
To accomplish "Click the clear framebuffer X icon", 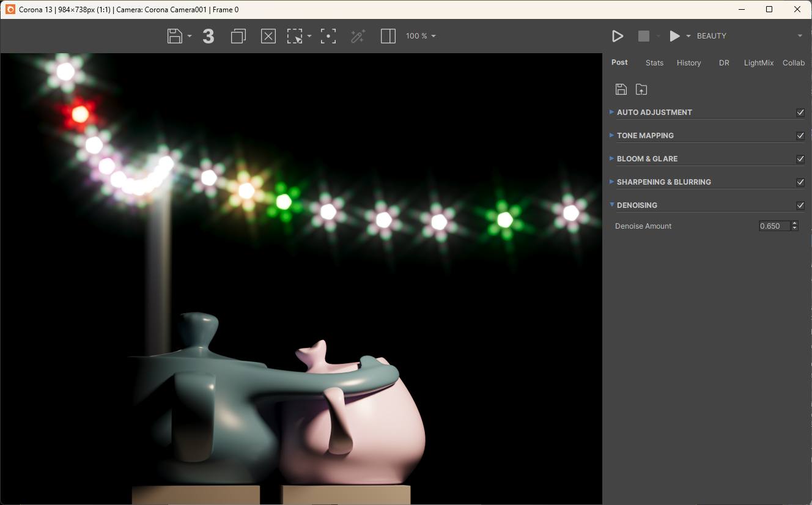I will tap(268, 36).
